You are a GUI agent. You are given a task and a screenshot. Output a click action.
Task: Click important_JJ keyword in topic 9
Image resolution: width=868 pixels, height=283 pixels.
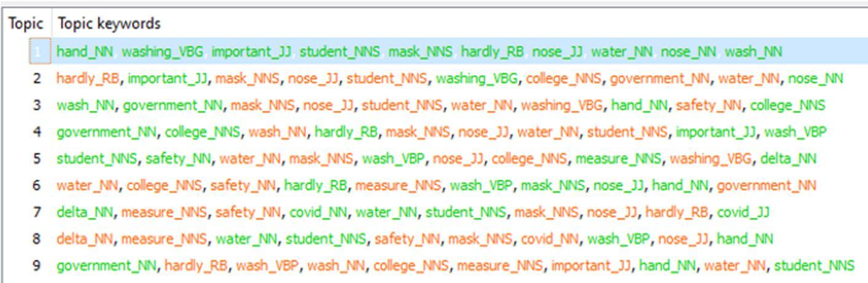click(x=591, y=266)
